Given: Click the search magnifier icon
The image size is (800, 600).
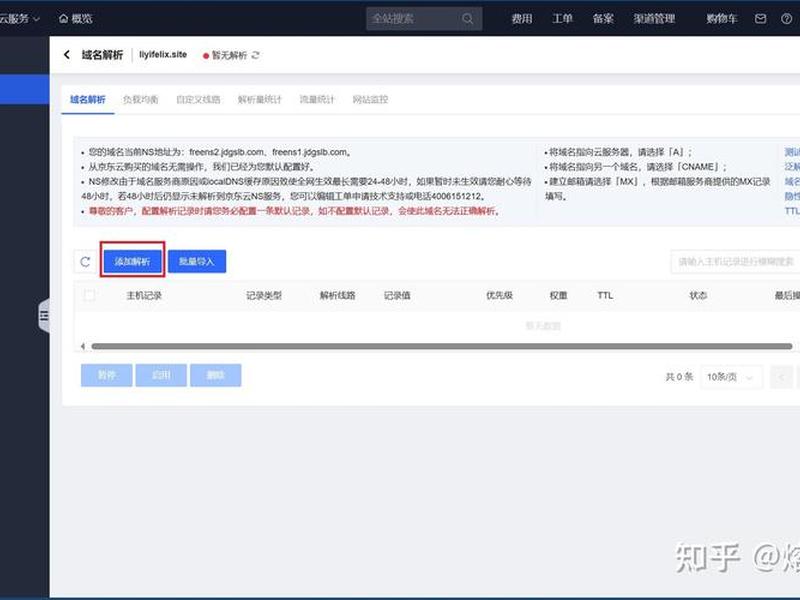Looking at the screenshot, I should [x=467, y=19].
